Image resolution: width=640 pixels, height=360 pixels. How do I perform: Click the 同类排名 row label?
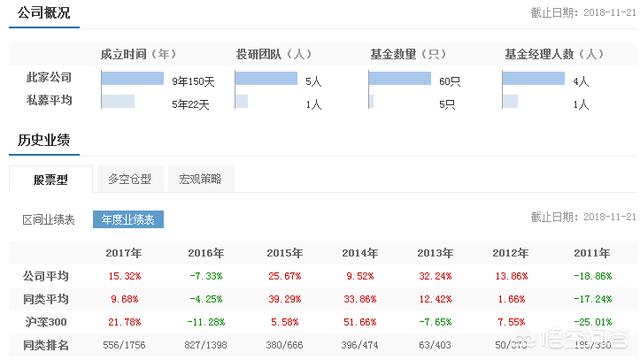tap(46, 345)
